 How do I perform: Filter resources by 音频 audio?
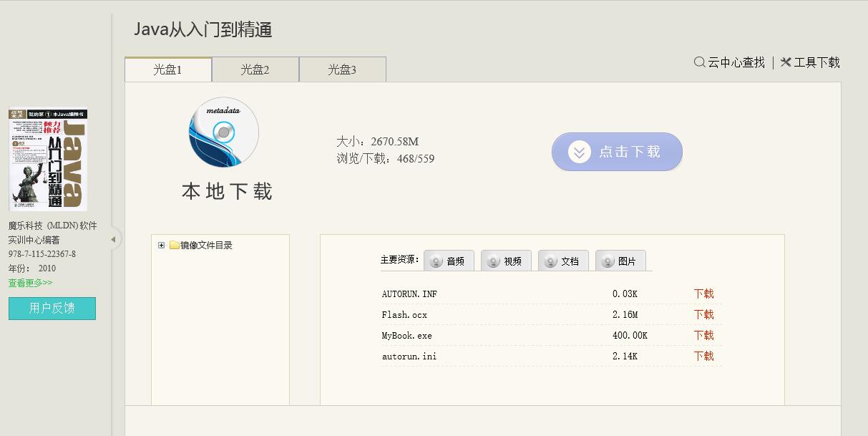449,261
